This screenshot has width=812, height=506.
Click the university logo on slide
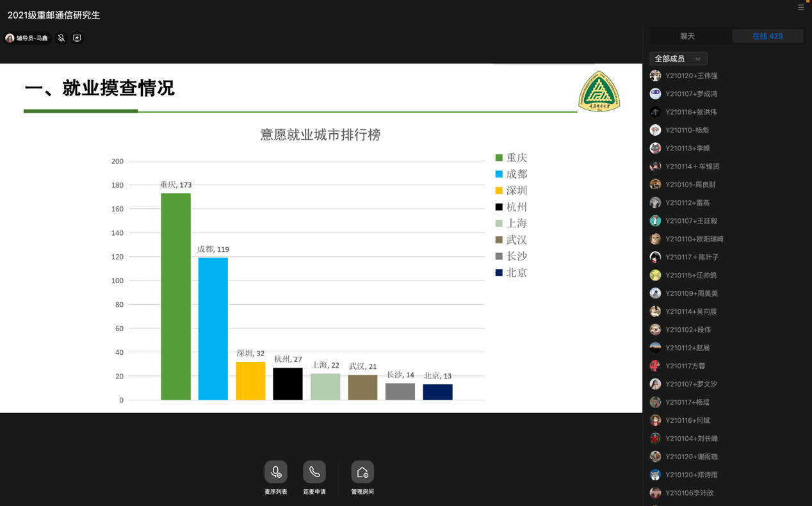[x=599, y=92]
